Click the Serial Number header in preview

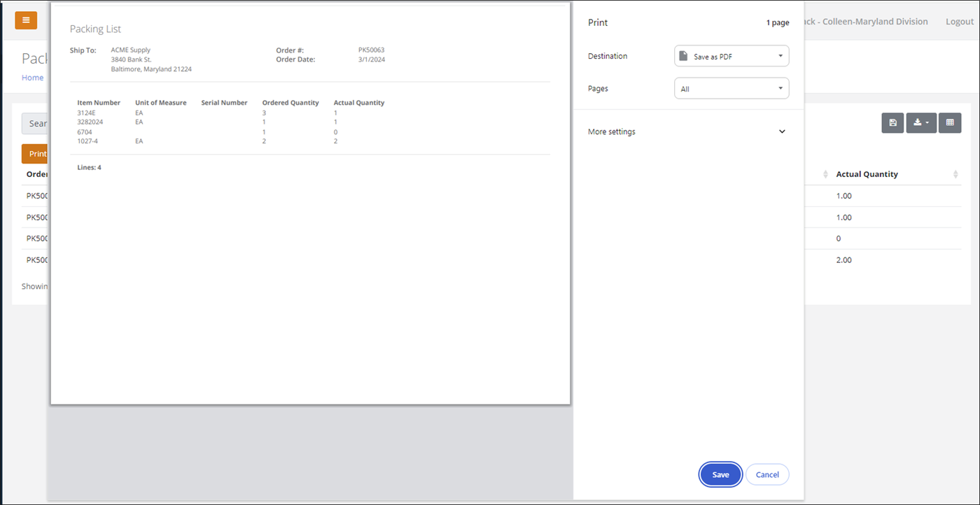tap(224, 103)
